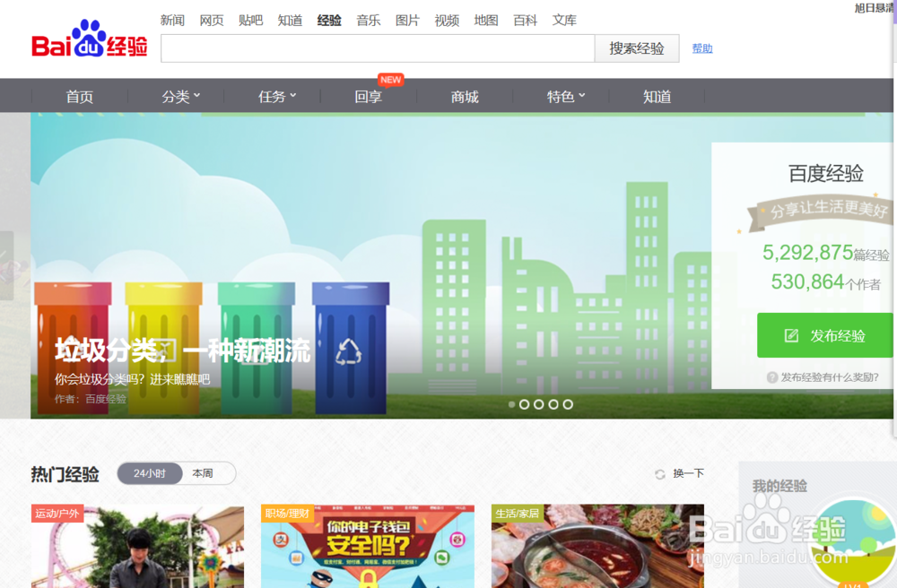Open 发布经验有什么奖励? link
Screen dimensions: 897x588
(x=830, y=377)
